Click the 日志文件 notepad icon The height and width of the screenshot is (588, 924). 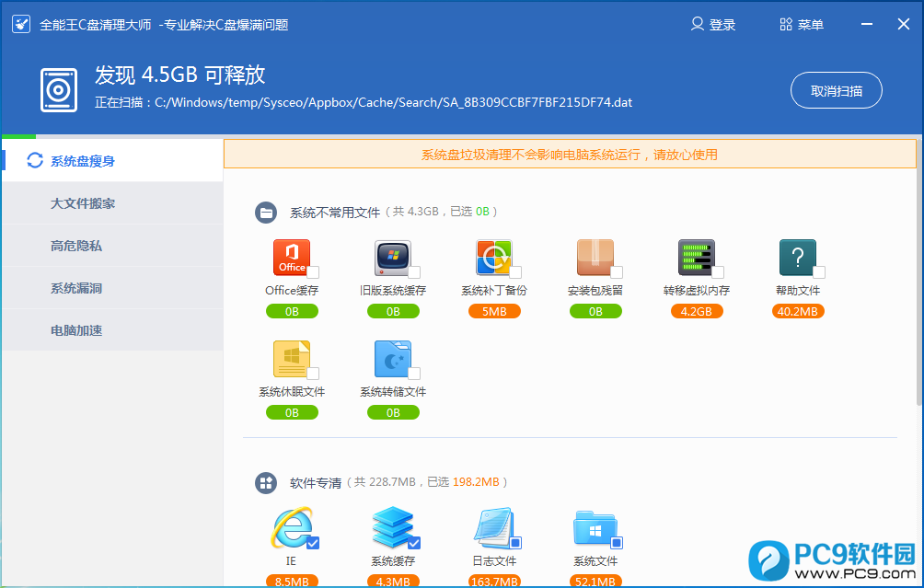pos(493,528)
